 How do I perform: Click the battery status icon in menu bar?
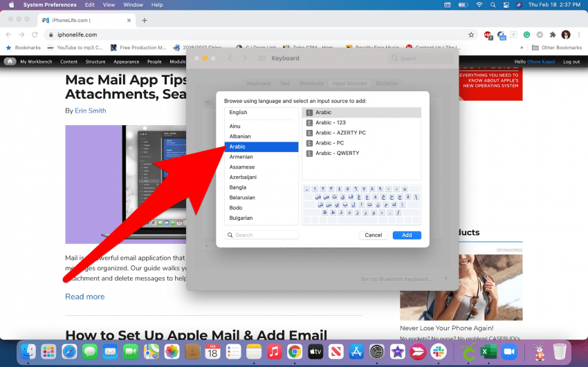click(x=463, y=5)
